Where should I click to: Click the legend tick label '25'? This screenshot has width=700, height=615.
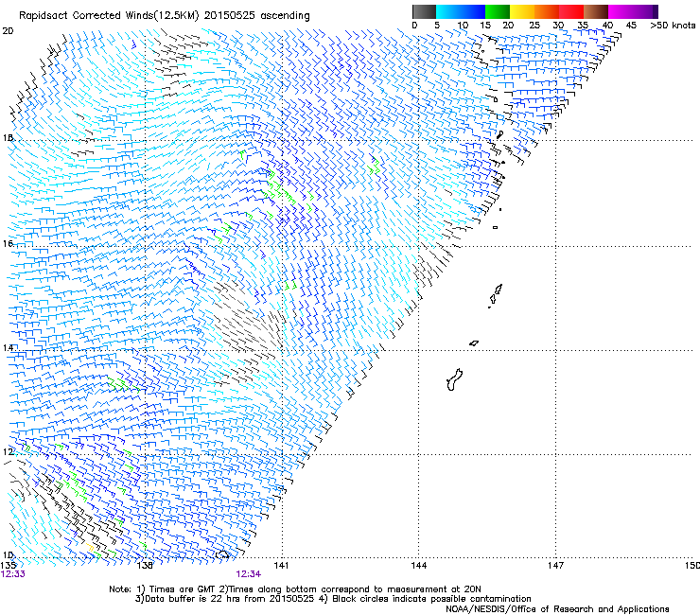coord(534,26)
